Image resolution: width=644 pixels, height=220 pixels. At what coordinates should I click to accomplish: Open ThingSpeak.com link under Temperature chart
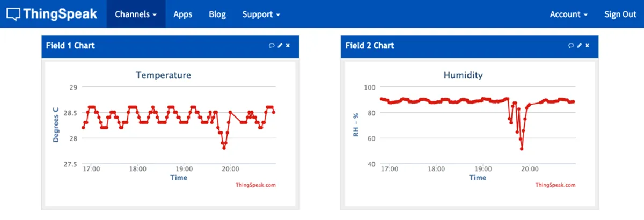coord(255,185)
